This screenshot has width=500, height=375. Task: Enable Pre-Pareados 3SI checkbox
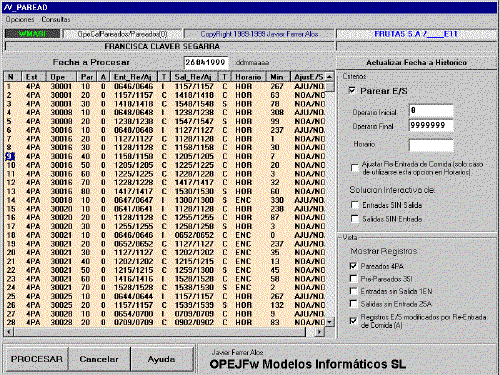pyautogui.click(x=353, y=279)
